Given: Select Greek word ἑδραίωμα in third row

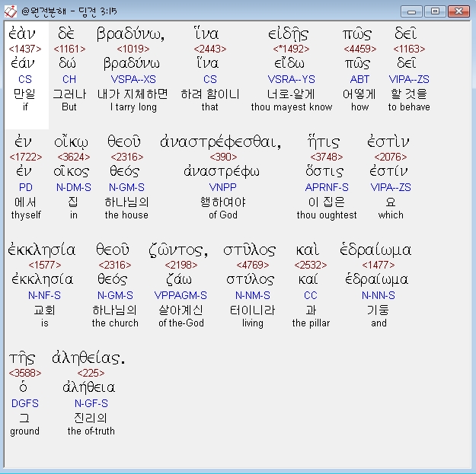Looking at the screenshot, I should (375, 250).
